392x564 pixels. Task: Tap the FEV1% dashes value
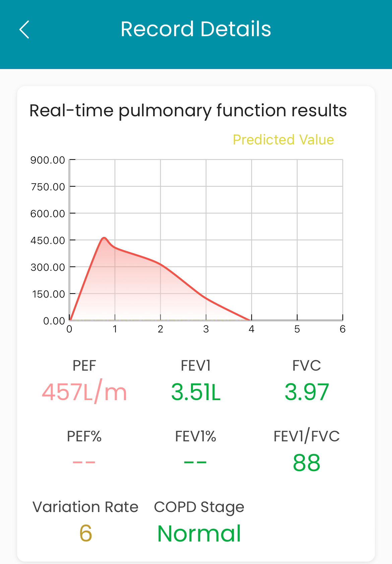[195, 462]
